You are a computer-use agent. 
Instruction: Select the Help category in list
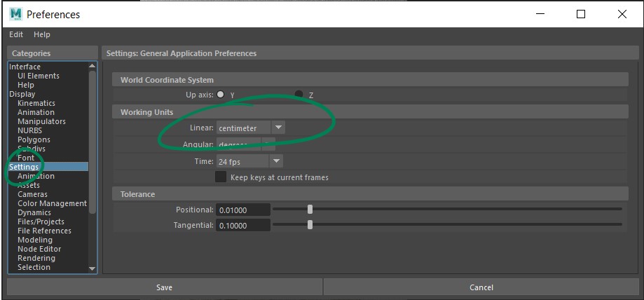tap(25, 85)
